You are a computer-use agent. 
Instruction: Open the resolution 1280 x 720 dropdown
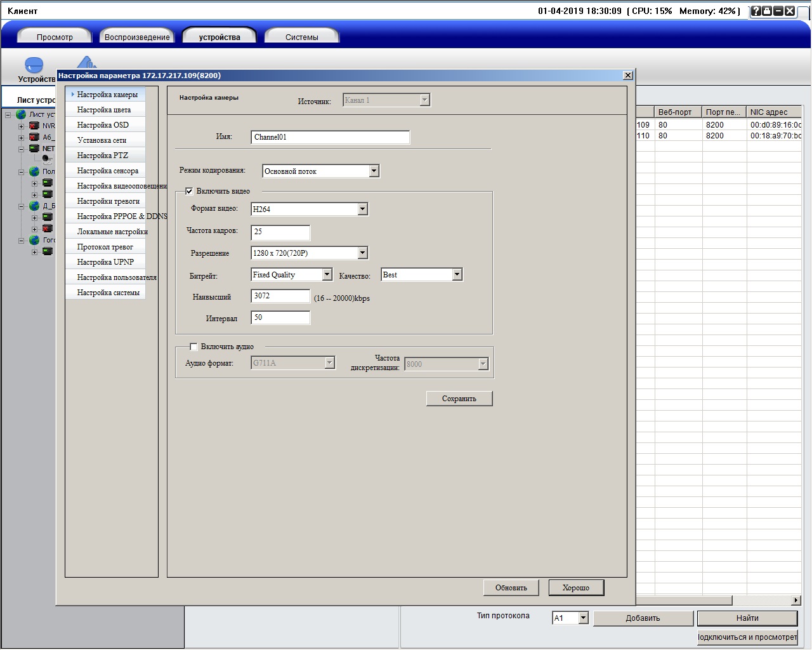click(362, 253)
